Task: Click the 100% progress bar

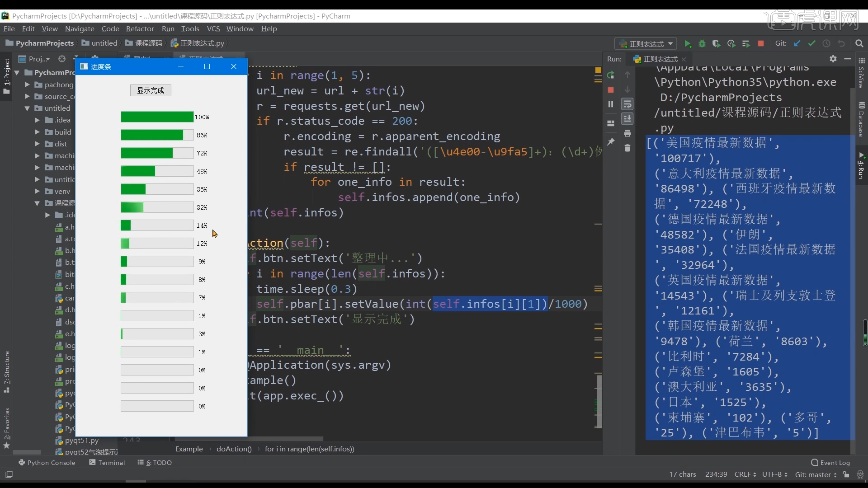Action: pos(157,117)
